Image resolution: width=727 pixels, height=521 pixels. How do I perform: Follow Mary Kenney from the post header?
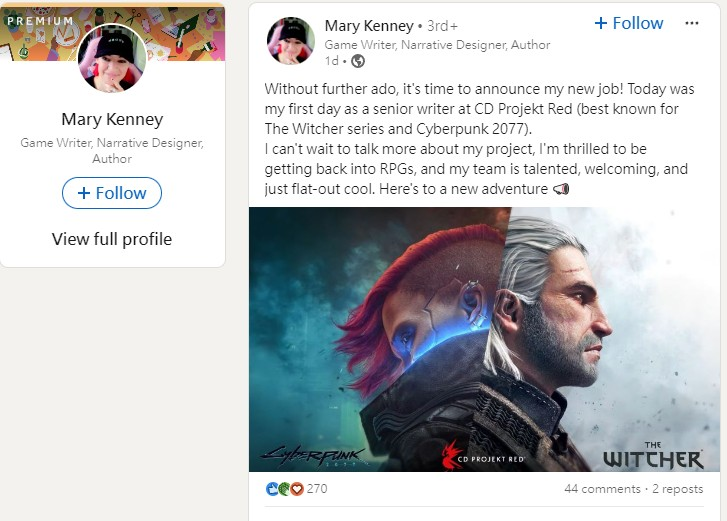tap(628, 23)
